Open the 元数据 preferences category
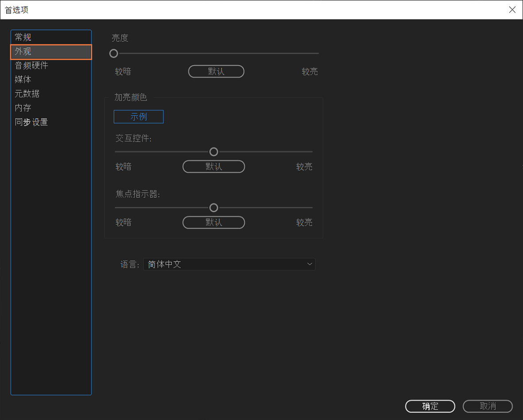Screen dimensions: 523x420 (x=27, y=93)
